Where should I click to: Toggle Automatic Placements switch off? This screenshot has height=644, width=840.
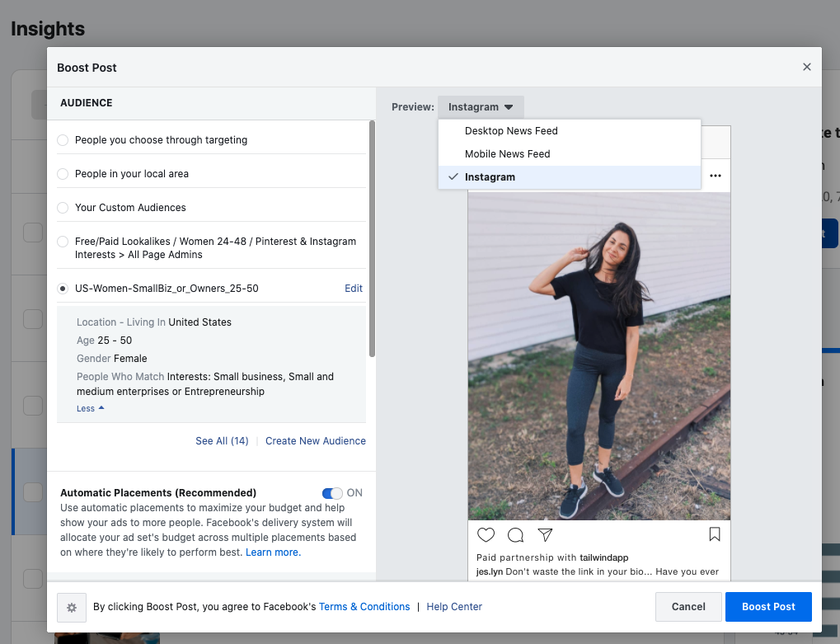pyautogui.click(x=332, y=493)
